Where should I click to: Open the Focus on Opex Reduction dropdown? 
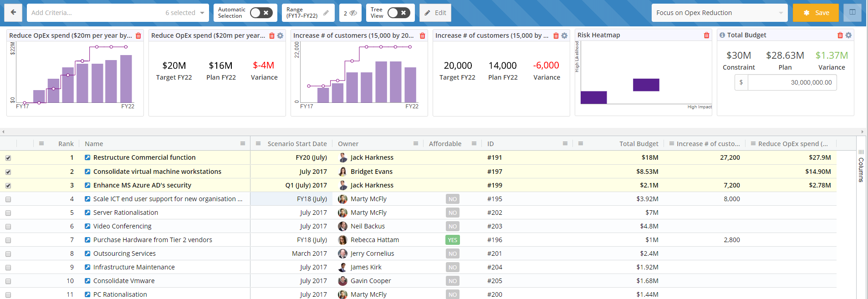(x=781, y=13)
